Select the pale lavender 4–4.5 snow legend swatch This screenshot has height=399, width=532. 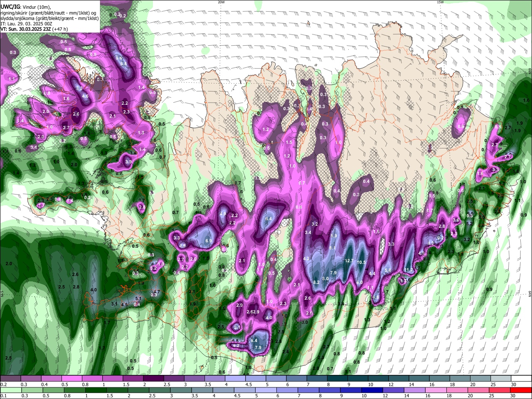tap(235, 379)
